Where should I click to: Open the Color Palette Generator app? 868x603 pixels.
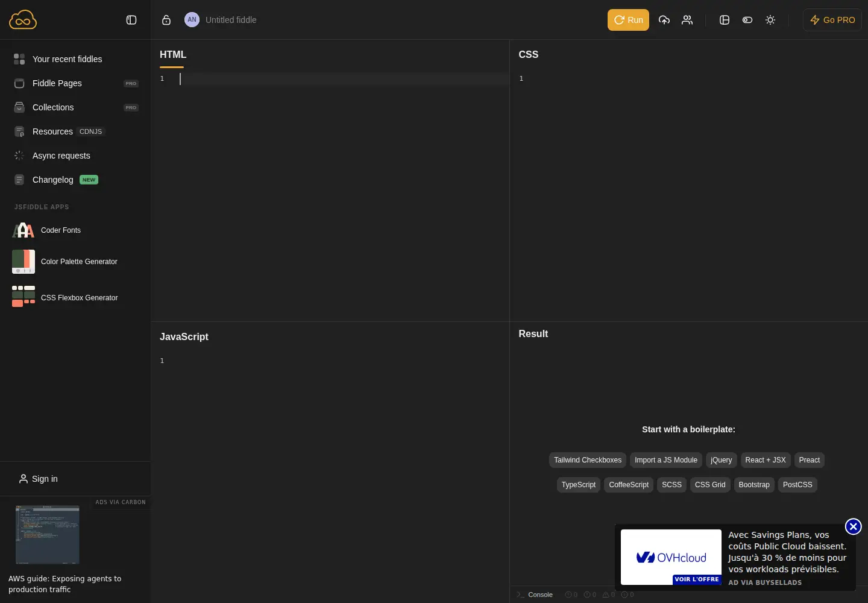coord(65,262)
